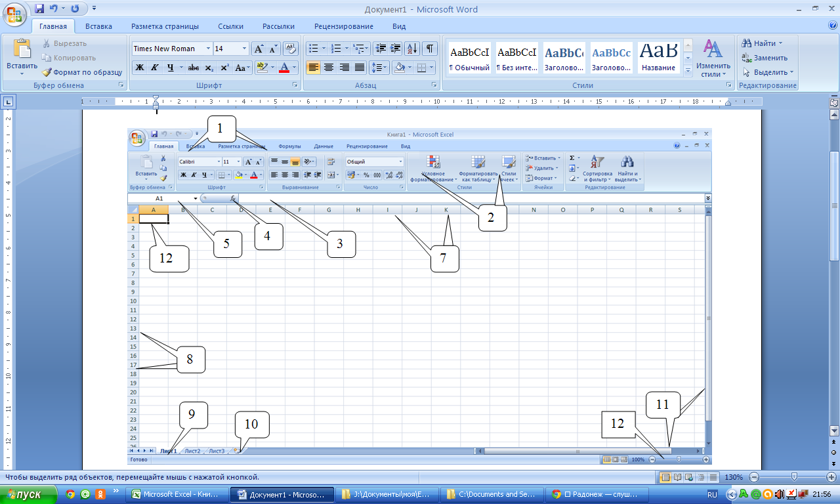The image size is (840, 504).
Task: Decrease paragraph indent
Action: 381,49
